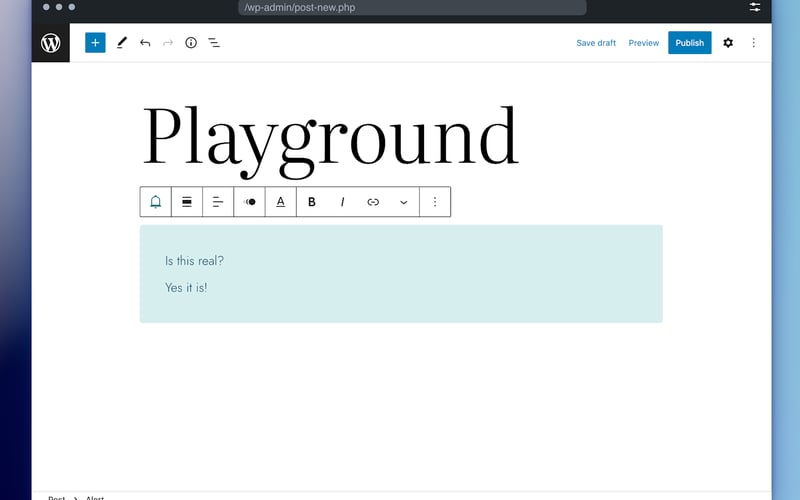Open the alert style toggle icon

click(249, 202)
